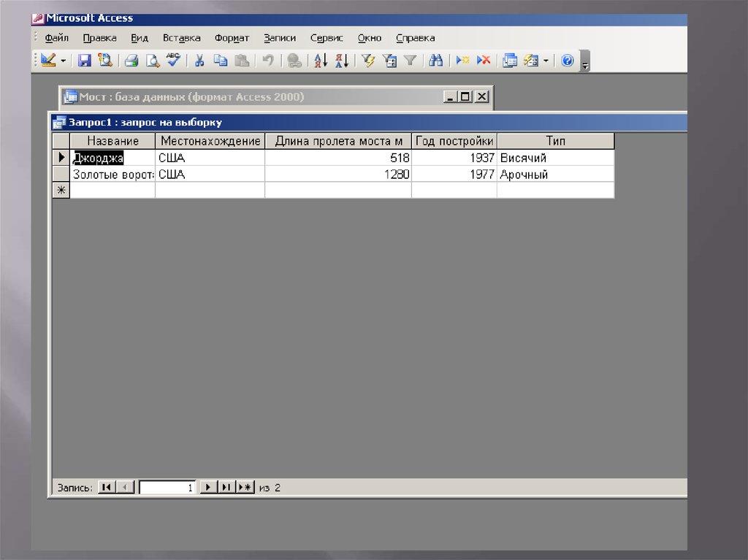The height and width of the screenshot is (560, 748).
Task: Click the Sort Descending icon
Action: coord(341,61)
